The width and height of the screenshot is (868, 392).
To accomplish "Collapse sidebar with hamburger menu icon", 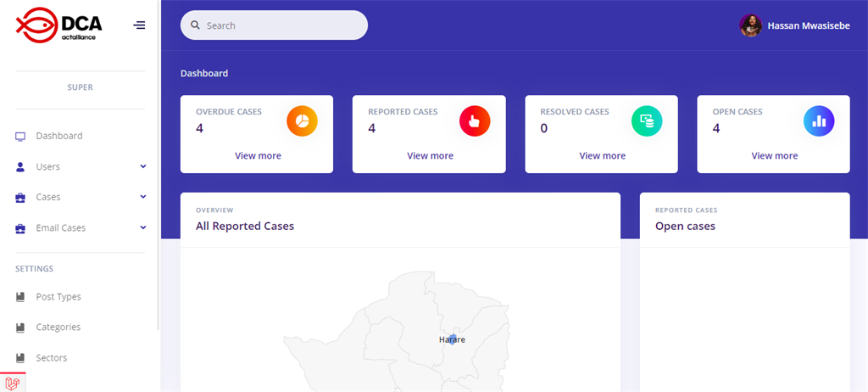I will click(140, 25).
